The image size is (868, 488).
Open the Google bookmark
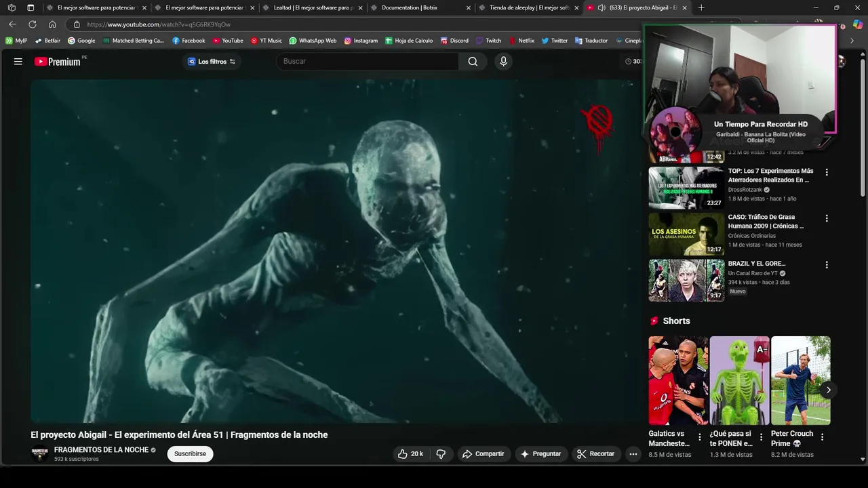click(81, 41)
